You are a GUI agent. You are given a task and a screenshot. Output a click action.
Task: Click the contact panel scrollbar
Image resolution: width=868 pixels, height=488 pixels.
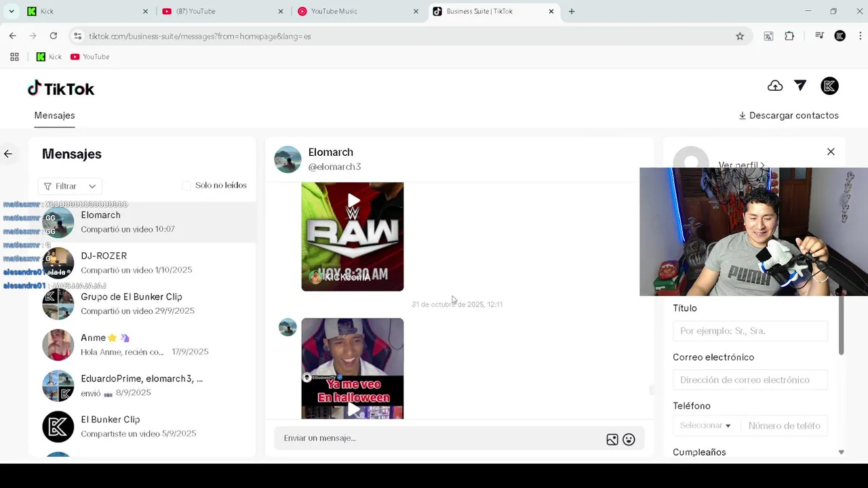tap(842, 325)
